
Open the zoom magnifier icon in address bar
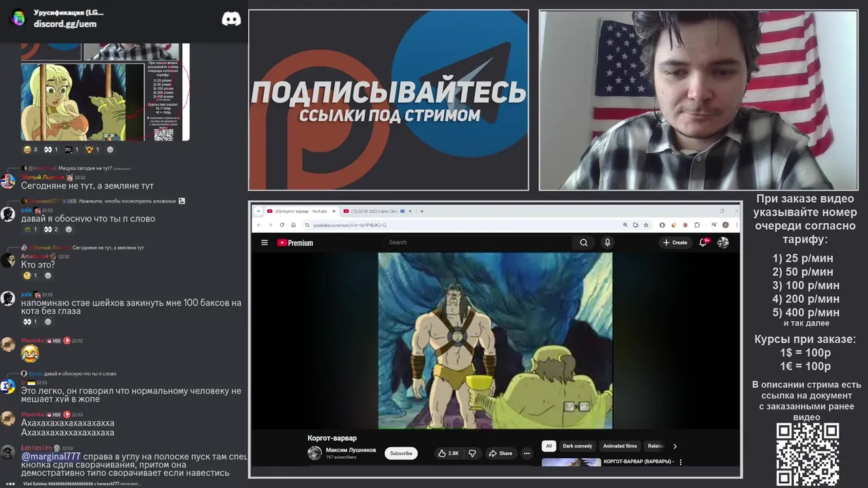click(x=625, y=225)
